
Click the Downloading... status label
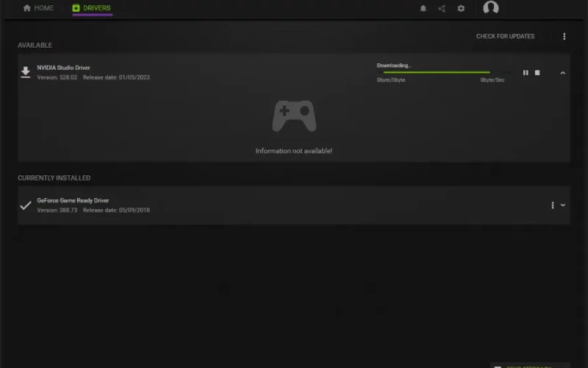pos(394,66)
